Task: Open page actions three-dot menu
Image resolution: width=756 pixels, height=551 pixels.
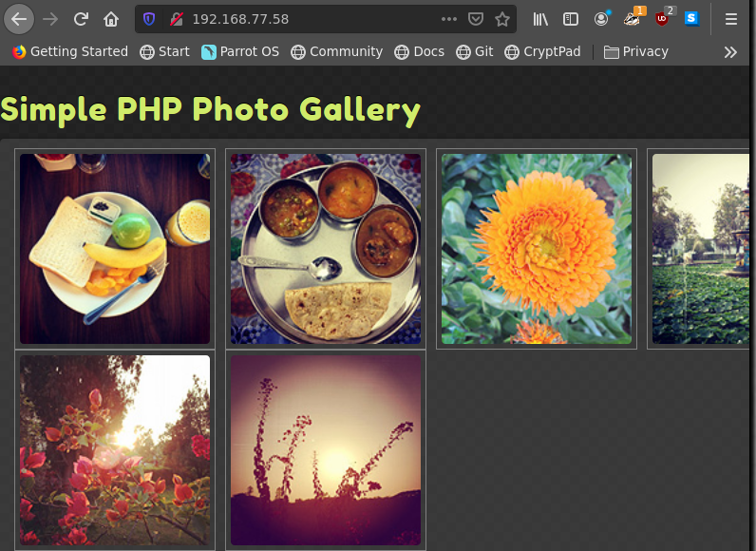Action: coord(449,19)
